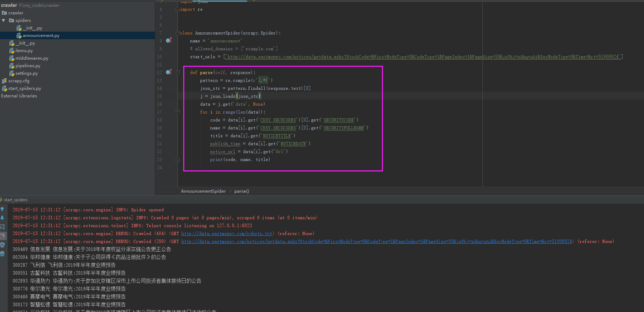
Task: Toggle soft-wrap icon in the run console toolbar
Action: coord(2,227)
